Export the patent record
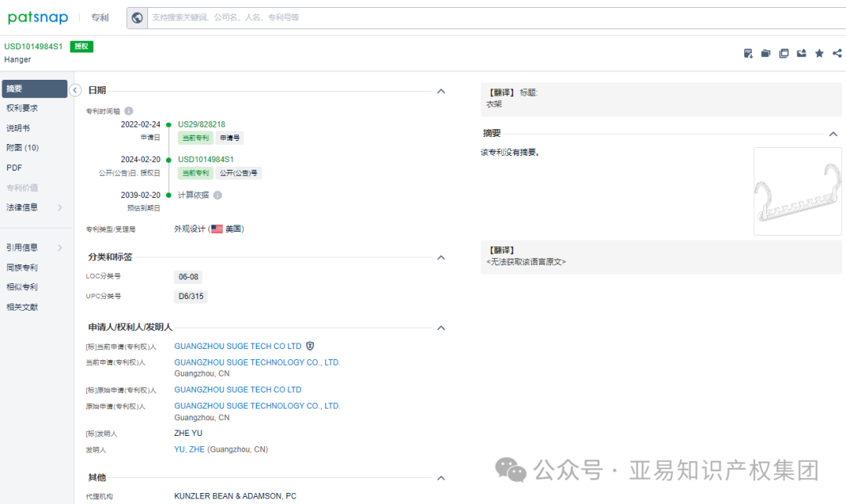Image resolution: width=846 pixels, height=504 pixels. [801, 53]
